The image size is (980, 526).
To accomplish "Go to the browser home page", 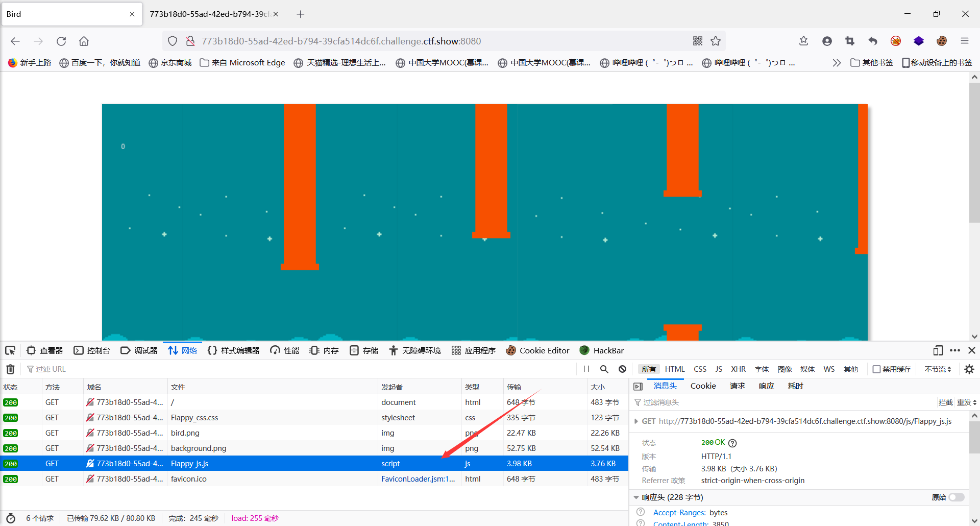I will coord(84,41).
